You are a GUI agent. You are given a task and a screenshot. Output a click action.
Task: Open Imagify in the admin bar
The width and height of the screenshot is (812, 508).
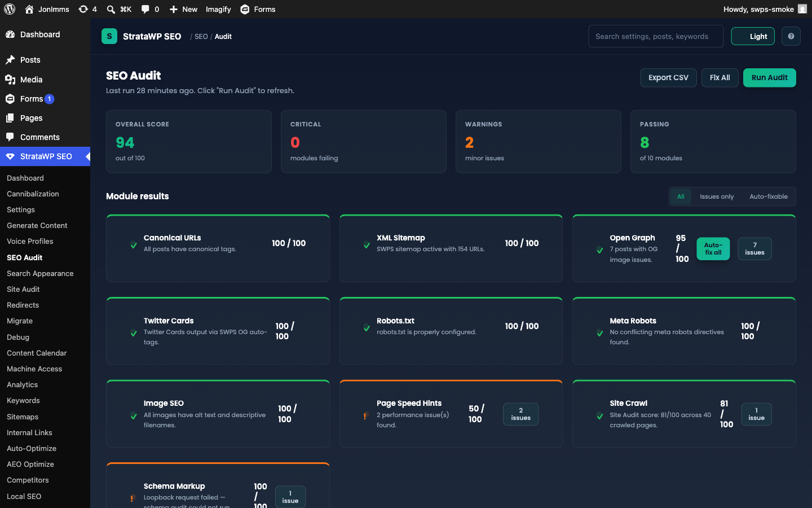(x=218, y=9)
